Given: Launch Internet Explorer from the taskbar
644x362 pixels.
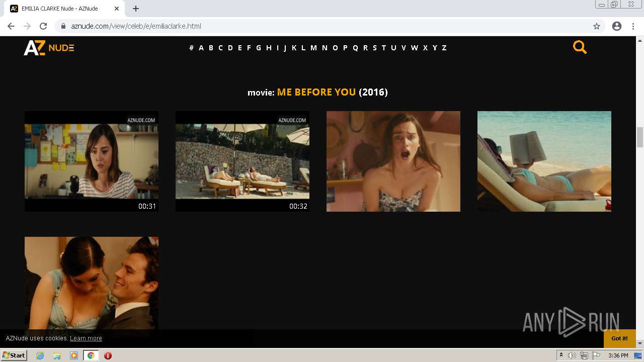Looking at the screenshot, I should point(40,355).
